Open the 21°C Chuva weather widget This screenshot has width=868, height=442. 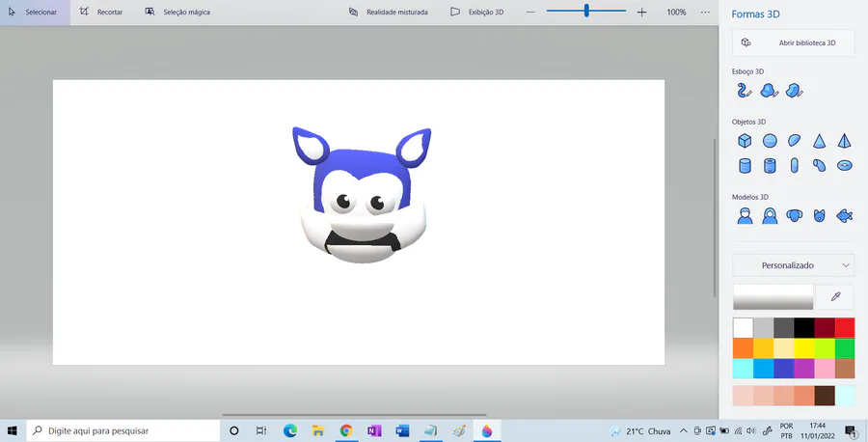(640, 431)
